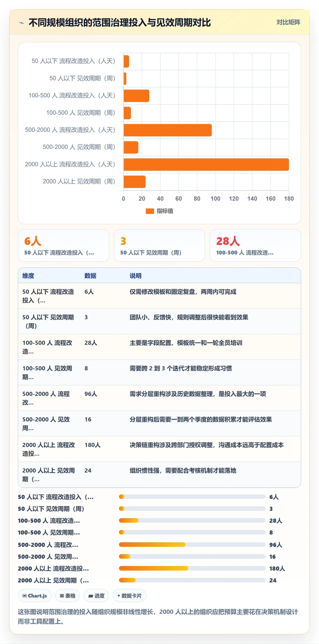Screen dimensions: 319x644
Task: Click the 2000 人以上 流程改造投入 chart bar
Action: pos(206,165)
